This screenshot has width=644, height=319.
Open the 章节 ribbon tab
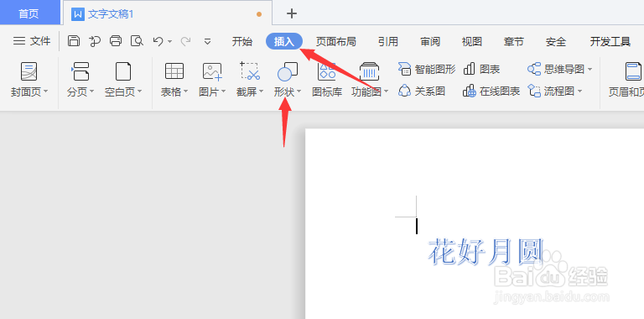pos(514,41)
